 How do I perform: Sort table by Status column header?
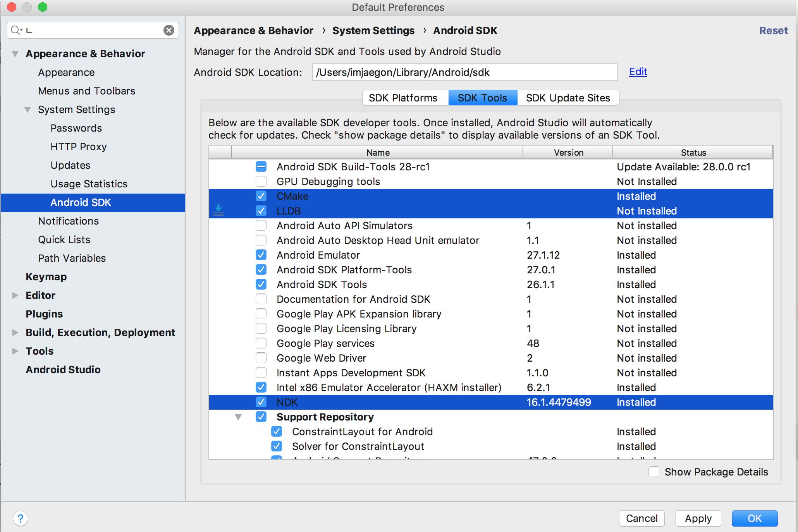click(693, 152)
